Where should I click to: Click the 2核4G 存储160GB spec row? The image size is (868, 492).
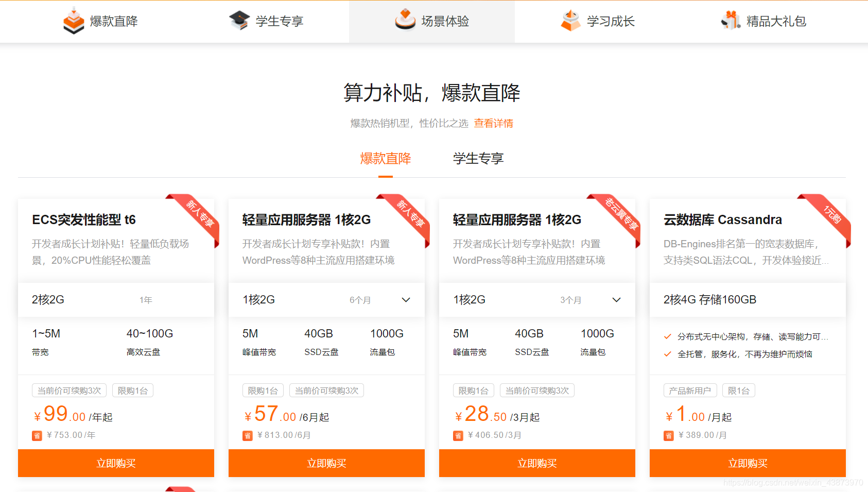tap(748, 300)
